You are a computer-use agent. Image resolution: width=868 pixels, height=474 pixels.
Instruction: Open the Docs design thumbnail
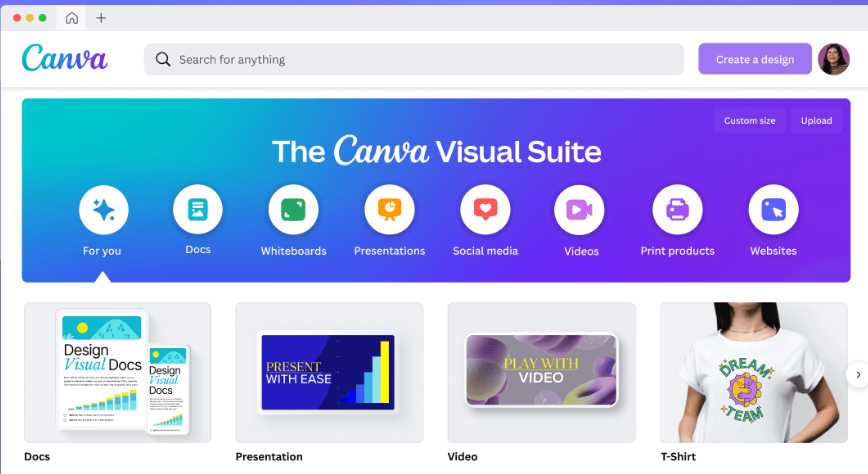point(118,372)
